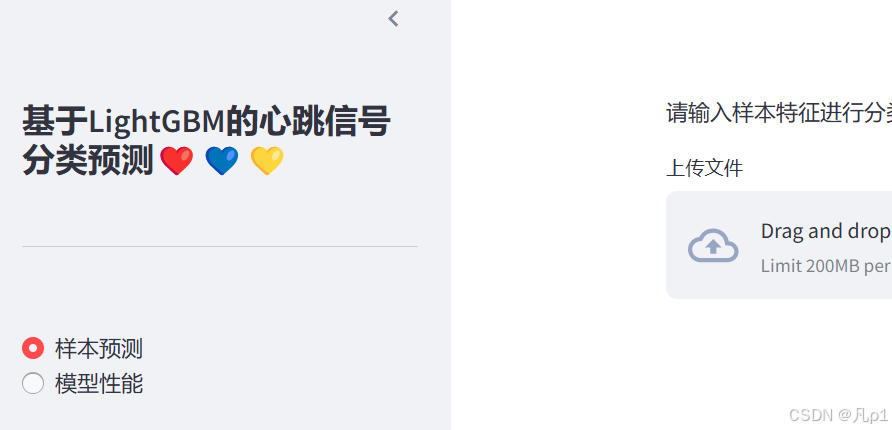The width and height of the screenshot is (892, 430).
Task: Click the blue heart emoji in title
Action: tap(222, 160)
